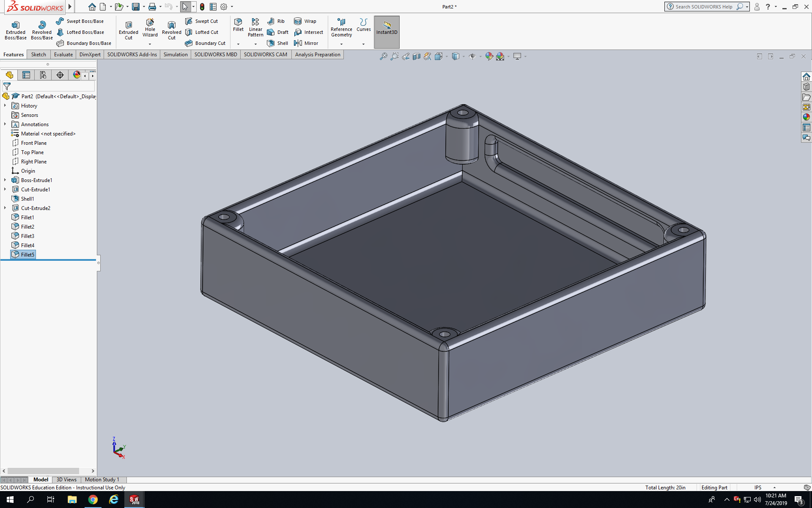Select the Extruded Boss/Base tool

[x=16, y=30]
